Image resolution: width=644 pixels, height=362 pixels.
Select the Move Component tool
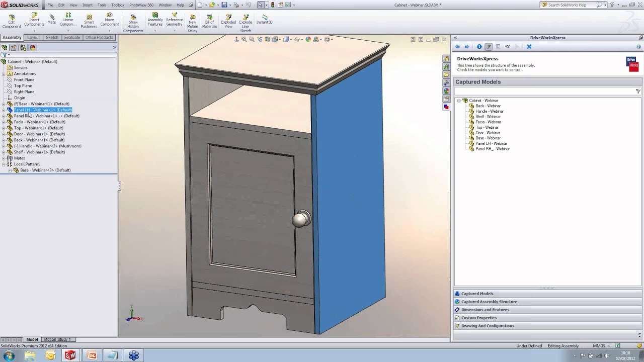(109, 19)
